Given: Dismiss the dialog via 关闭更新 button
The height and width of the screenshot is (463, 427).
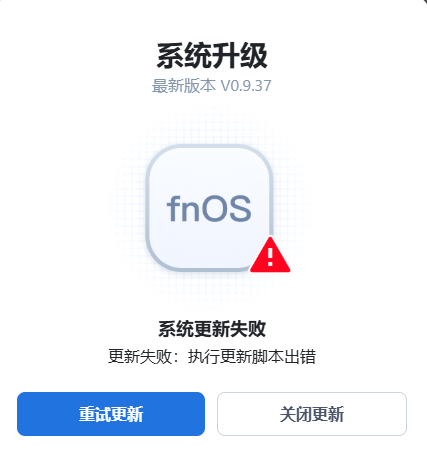Looking at the screenshot, I should 312,414.
